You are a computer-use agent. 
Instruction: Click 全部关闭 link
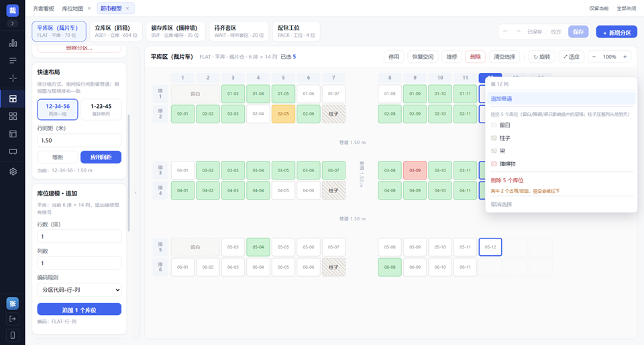tap(627, 8)
